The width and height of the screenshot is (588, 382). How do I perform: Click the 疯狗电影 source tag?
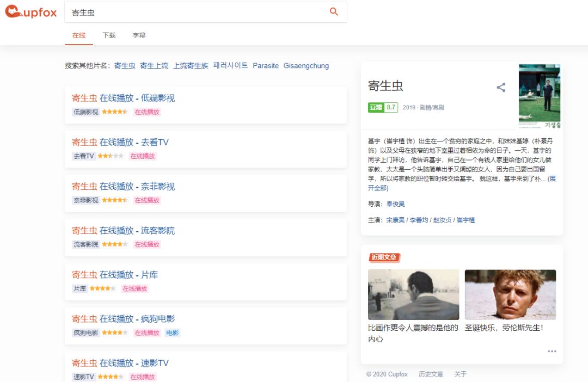(x=86, y=333)
